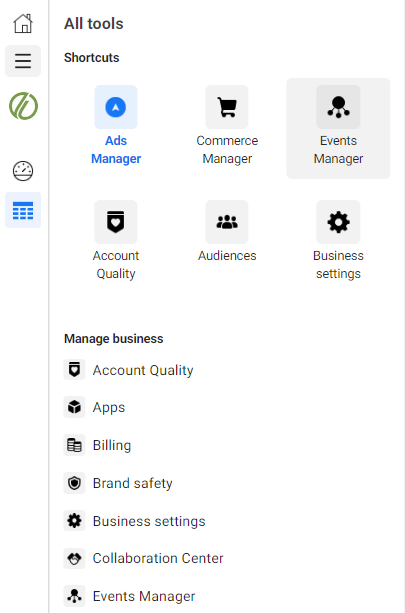Click the Billing coins icon
This screenshot has height=613, width=405.
[x=74, y=445]
